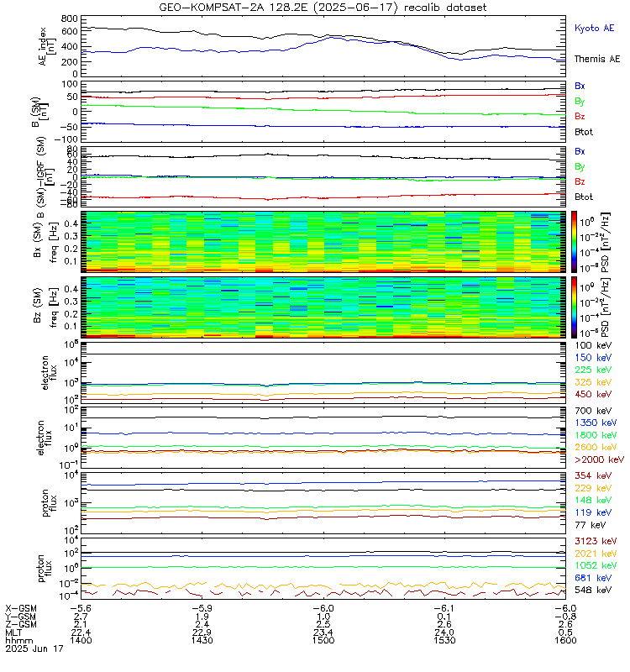Click the Bz PSD color bar
Image resolution: width=630 pixels, height=672 pixels.
coord(574,307)
